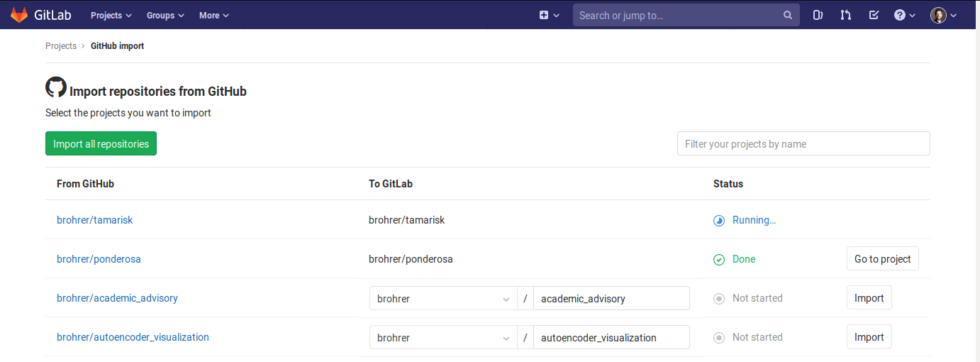Click Not started text for autoencoder_visualization
Viewport: 980px width, 362px height.
pos(757,337)
